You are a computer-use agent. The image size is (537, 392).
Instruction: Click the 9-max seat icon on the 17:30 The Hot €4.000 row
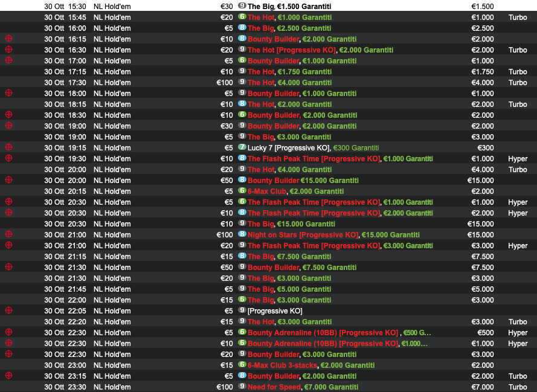coord(242,82)
